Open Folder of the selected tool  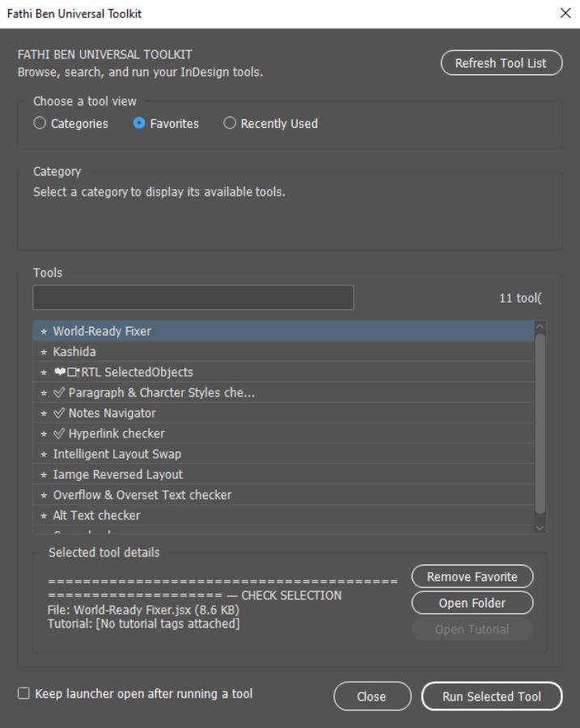click(x=472, y=603)
